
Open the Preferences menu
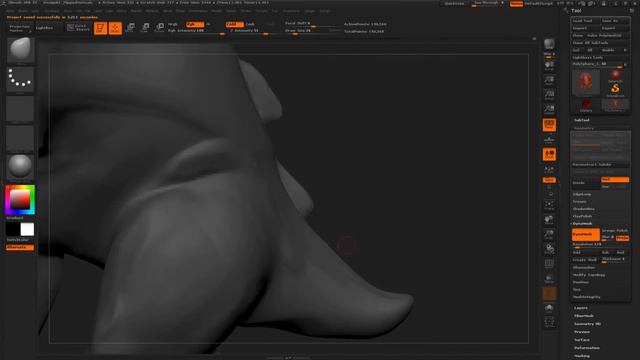click(198, 11)
